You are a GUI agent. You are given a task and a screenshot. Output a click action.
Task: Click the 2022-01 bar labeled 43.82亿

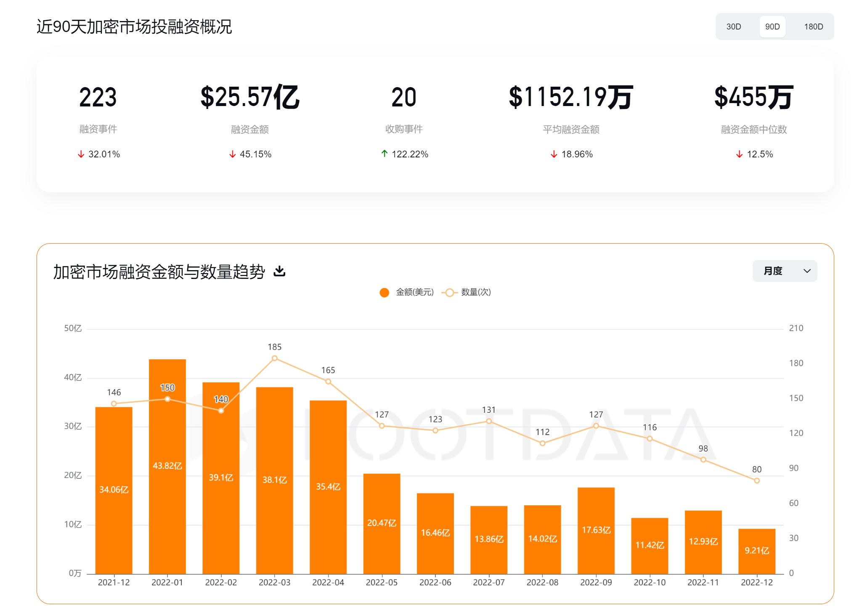[x=167, y=466]
